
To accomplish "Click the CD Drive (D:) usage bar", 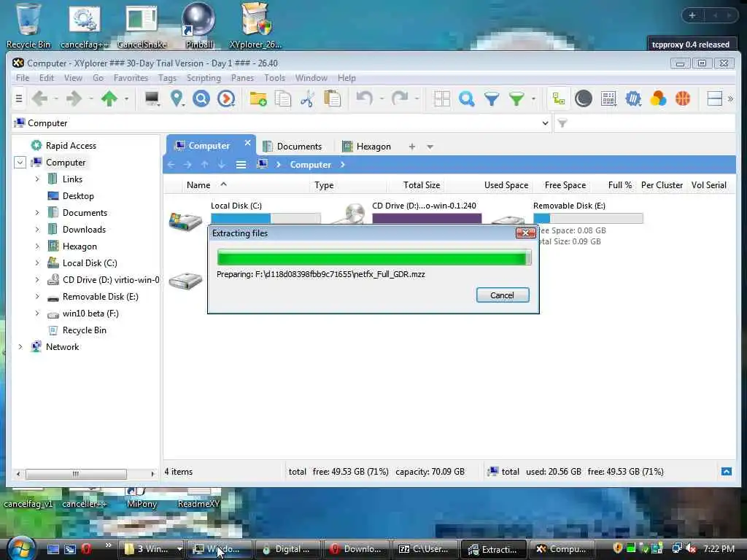I will 427,219.
